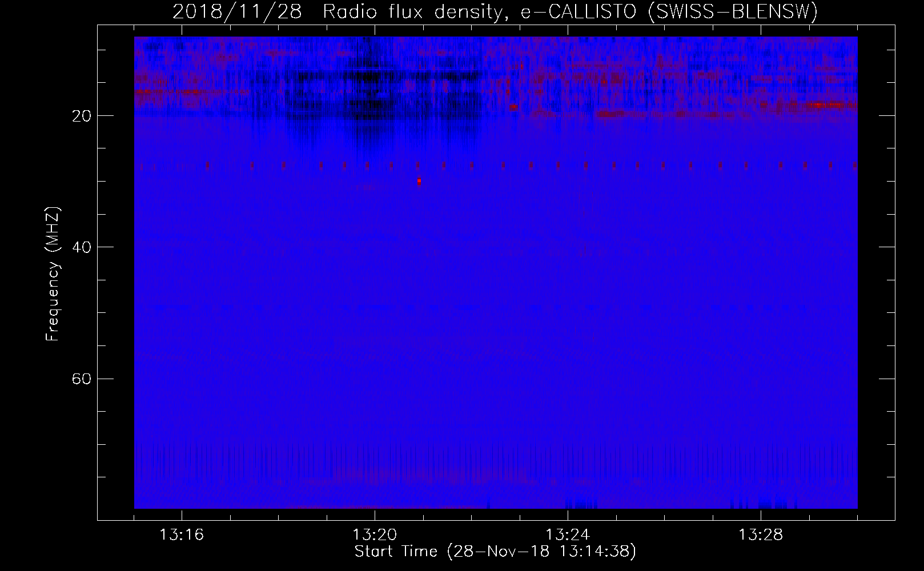Click the bright red spot near 30 MHz
Image resolution: width=924 pixels, height=571 pixels.
pos(419,181)
